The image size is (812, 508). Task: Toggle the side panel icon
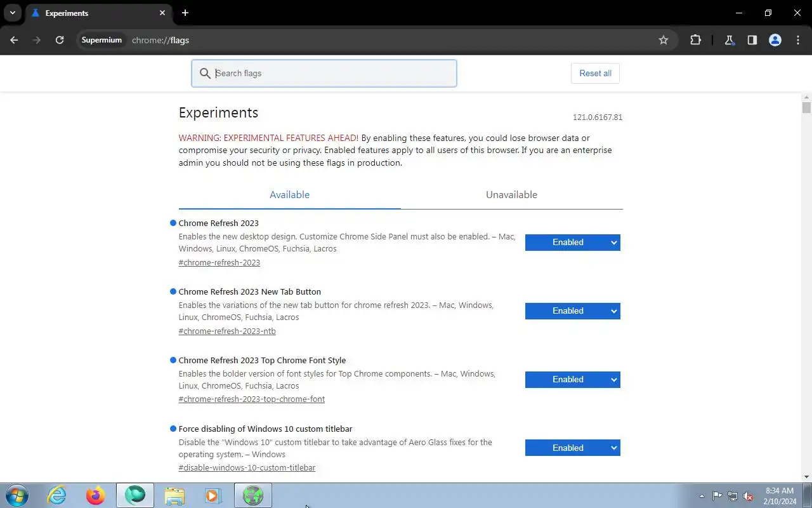(x=752, y=40)
